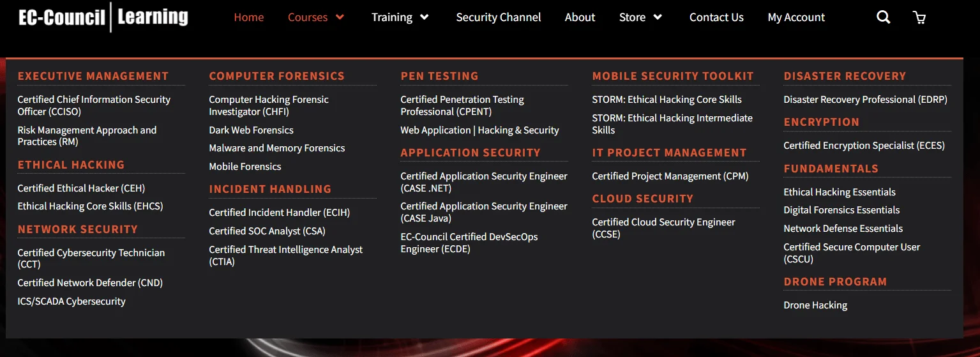Screen dimensions: 980x357
Task: Click the Executive Management category heading
Action: pos(93,76)
